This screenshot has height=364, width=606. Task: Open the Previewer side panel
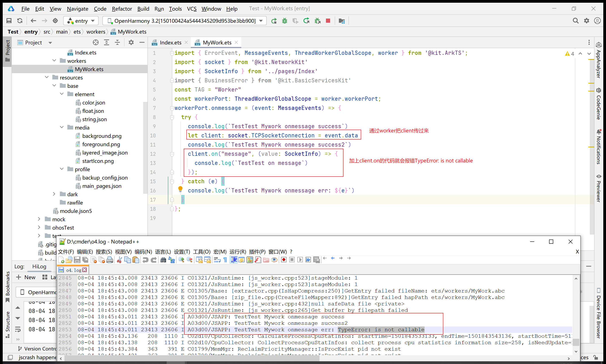coord(599,188)
